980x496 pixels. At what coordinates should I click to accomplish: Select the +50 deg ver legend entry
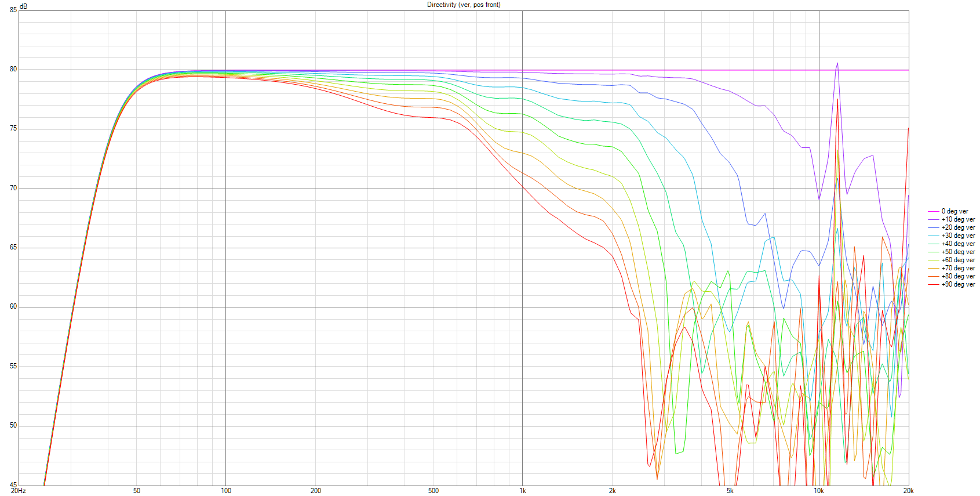[952, 252]
